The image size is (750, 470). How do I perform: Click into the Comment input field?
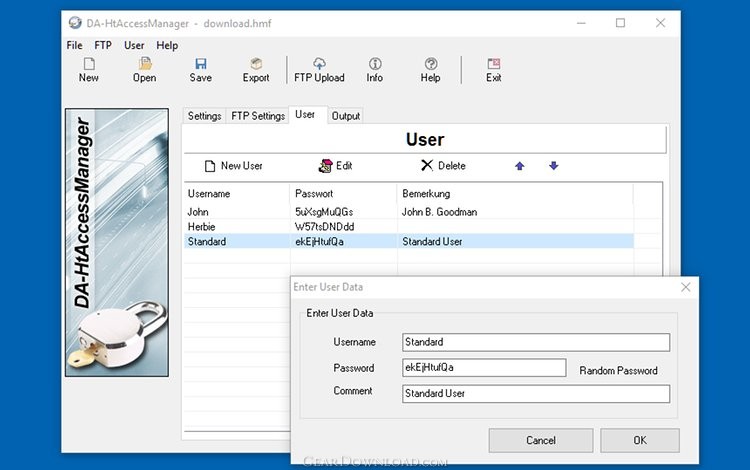(535, 393)
